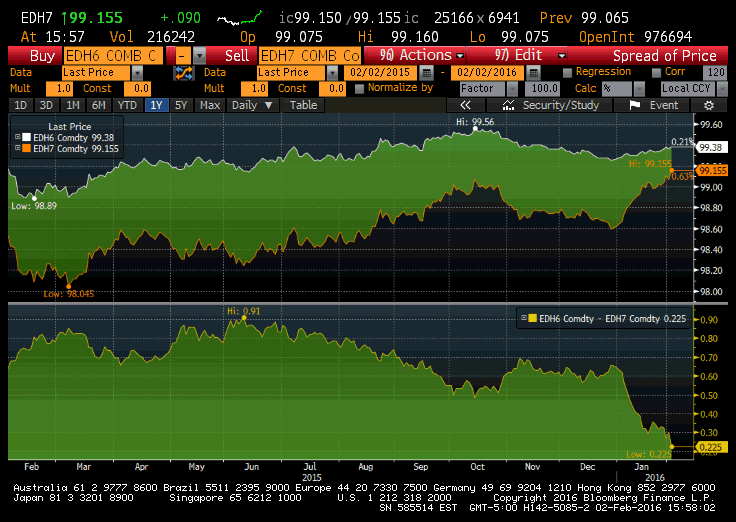Select the 5Y time range tab

click(180, 105)
